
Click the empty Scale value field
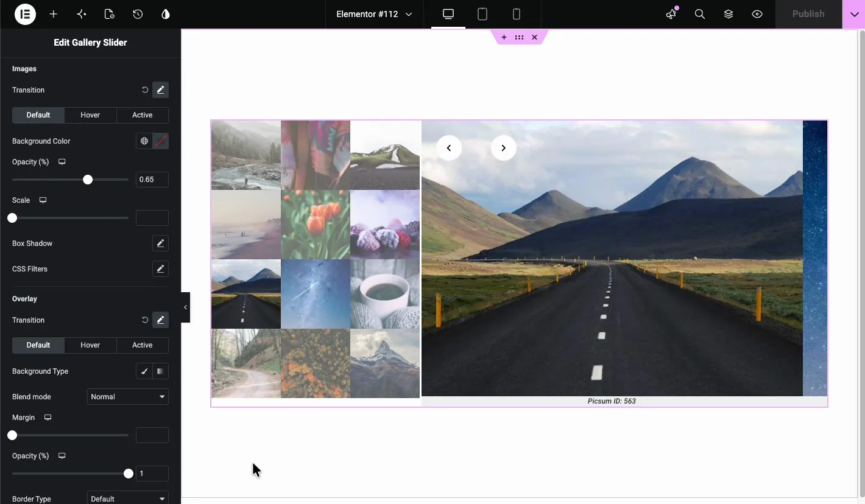[152, 218]
